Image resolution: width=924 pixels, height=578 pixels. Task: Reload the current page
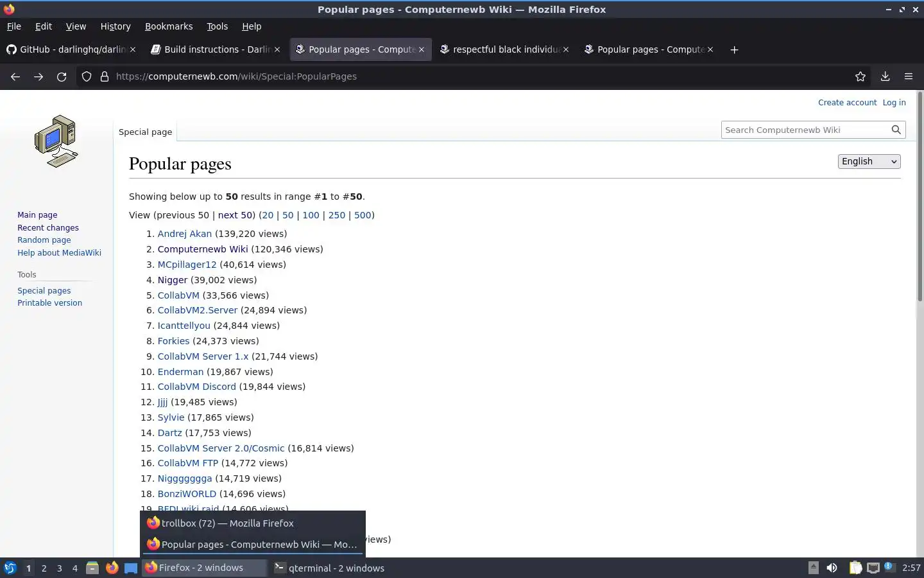click(62, 76)
